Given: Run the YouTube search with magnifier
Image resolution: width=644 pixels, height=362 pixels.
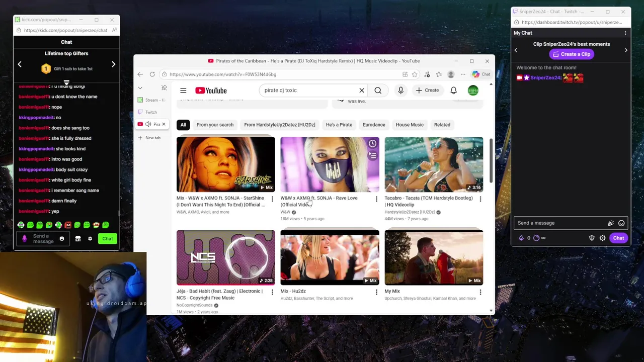Looking at the screenshot, I should (378, 90).
